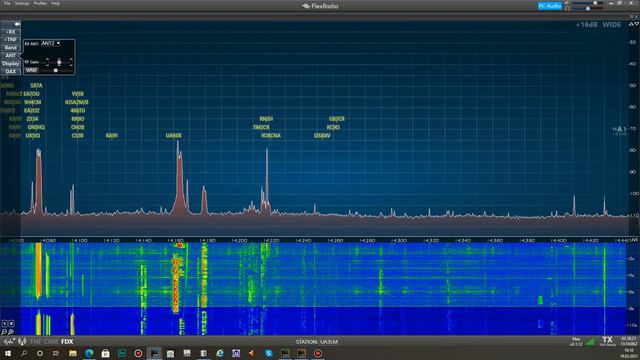This screenshot has width=640, height=360.
Task: Select the YV5B spot label
Action: click(78, 94)
